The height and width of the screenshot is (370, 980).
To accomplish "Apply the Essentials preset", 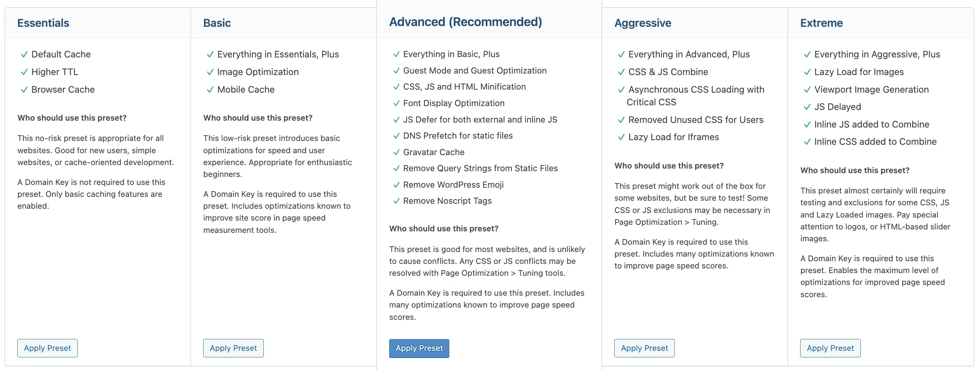I will click(x=48, y=348).
